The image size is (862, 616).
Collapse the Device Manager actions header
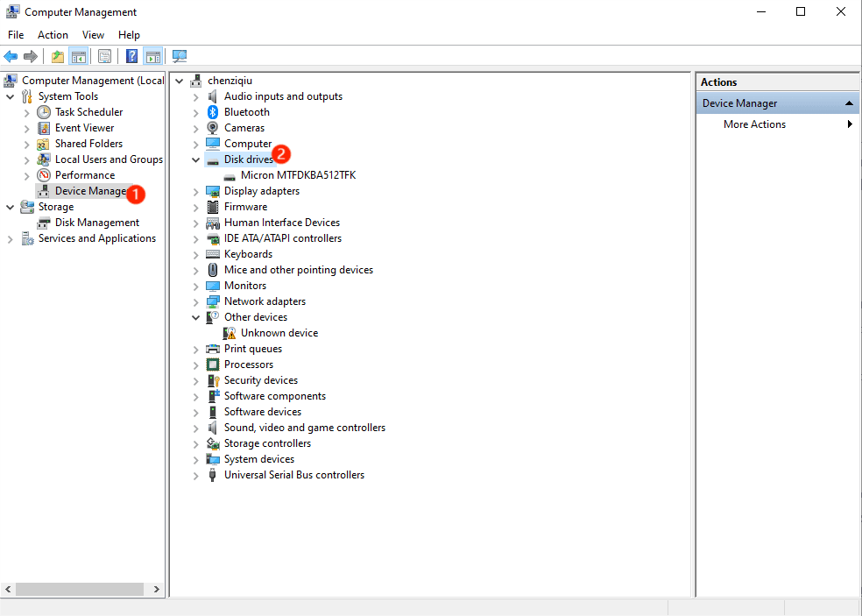pos(849,103)
